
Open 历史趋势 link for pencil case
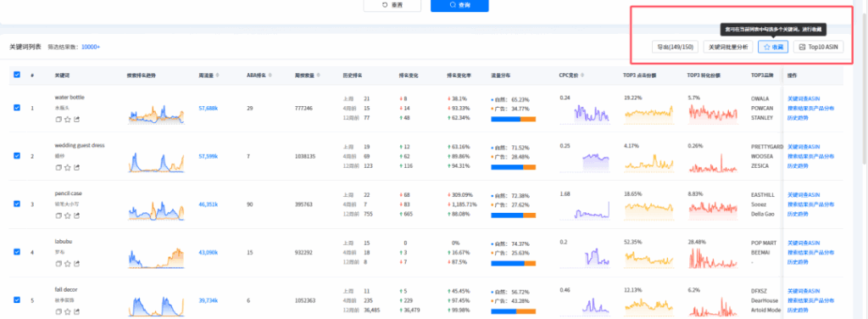click(x=797, y=214)
